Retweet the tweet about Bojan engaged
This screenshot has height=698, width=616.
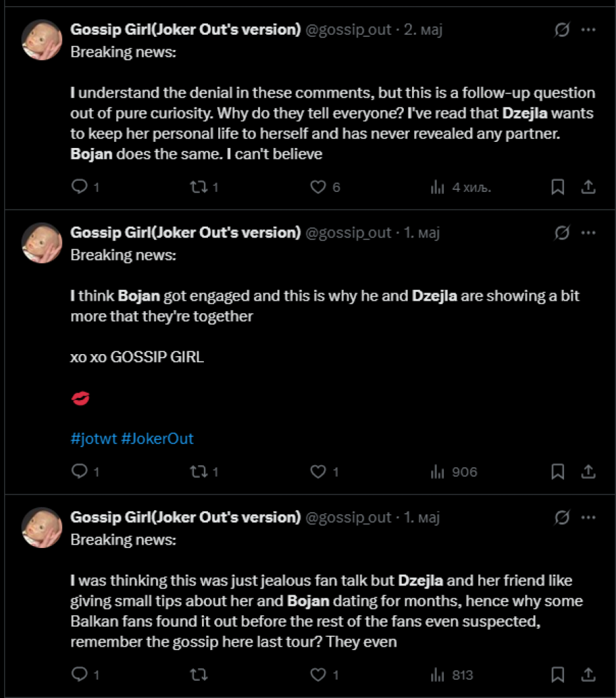[198, 472]
